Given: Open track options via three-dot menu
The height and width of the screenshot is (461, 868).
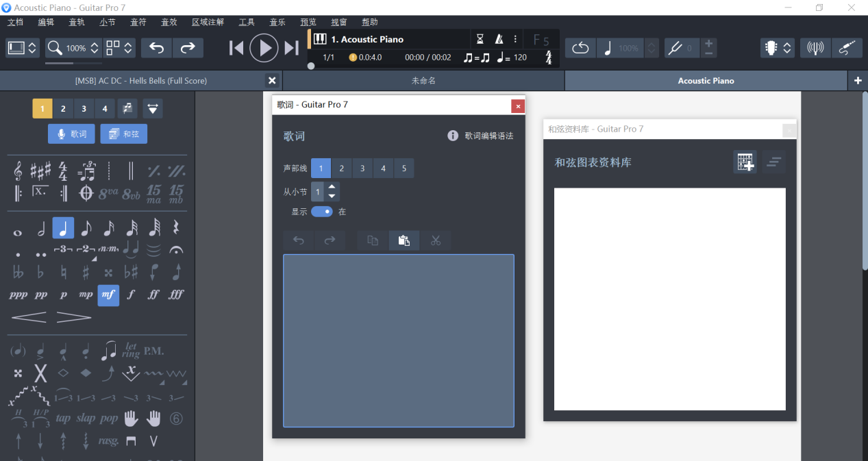Looking at the screenshot, I should 515,38.
